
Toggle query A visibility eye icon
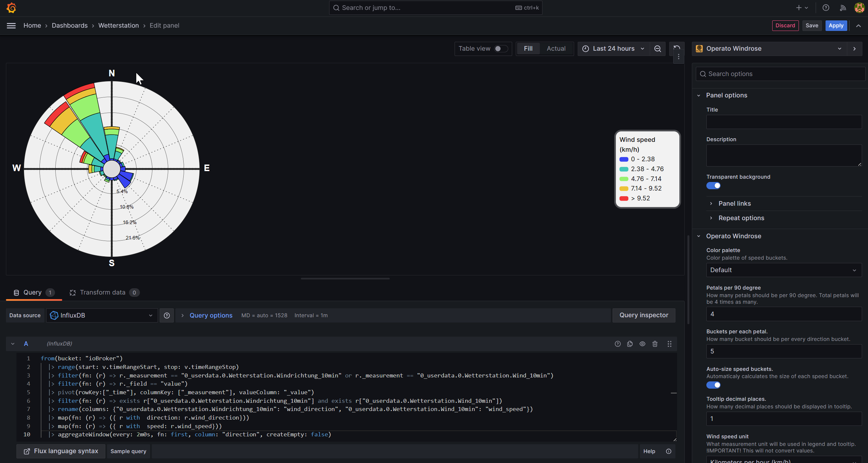coord(642,344)
